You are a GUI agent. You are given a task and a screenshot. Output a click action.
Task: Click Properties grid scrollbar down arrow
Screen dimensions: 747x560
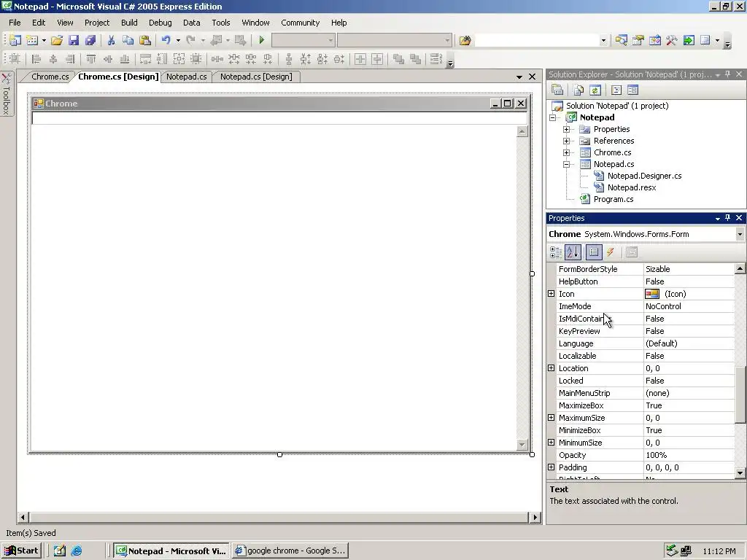[x=740, y=472]
